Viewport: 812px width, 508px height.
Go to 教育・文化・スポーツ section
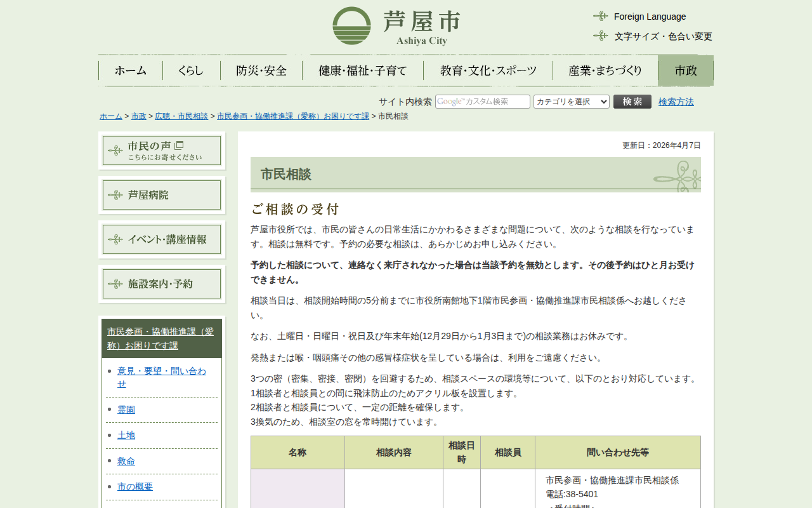tap(488, 70)
